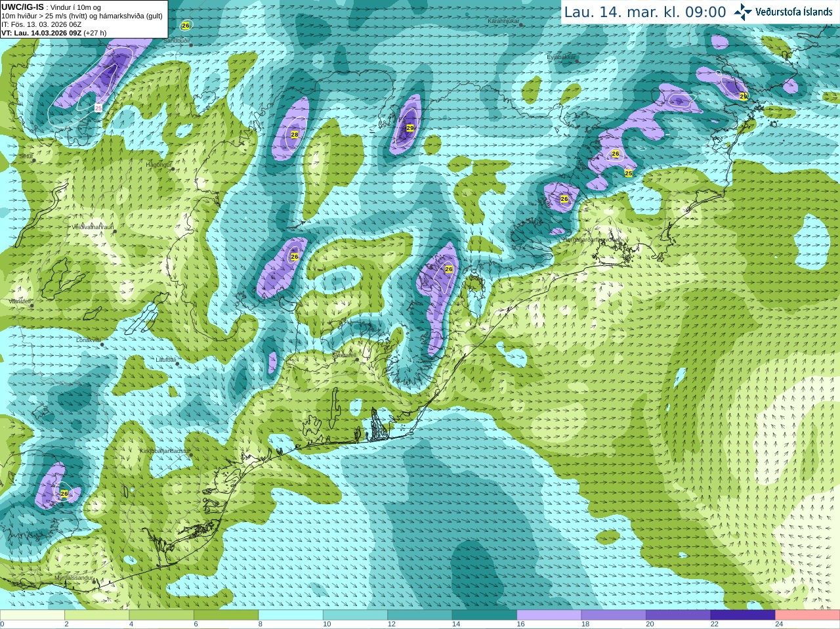This screenshot has width=840, height=629.
Task: Click yellow gust marker 29 on east coast
Action: [744, 96]
